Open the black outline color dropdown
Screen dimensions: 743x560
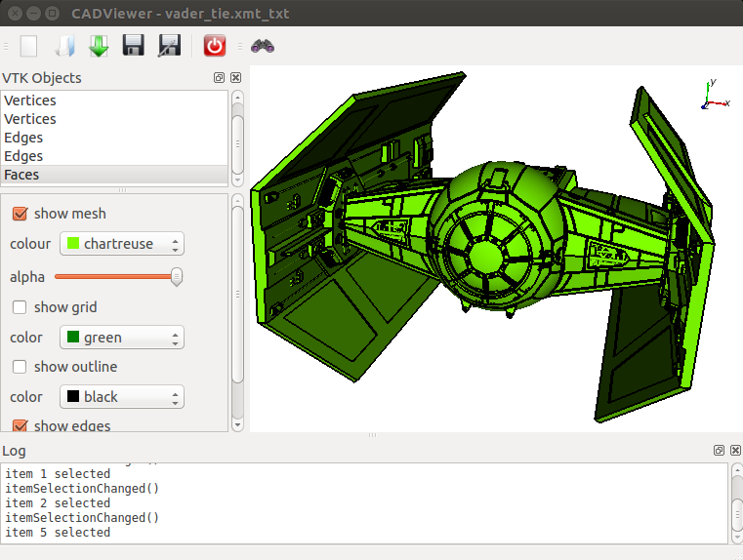point(122,397)
